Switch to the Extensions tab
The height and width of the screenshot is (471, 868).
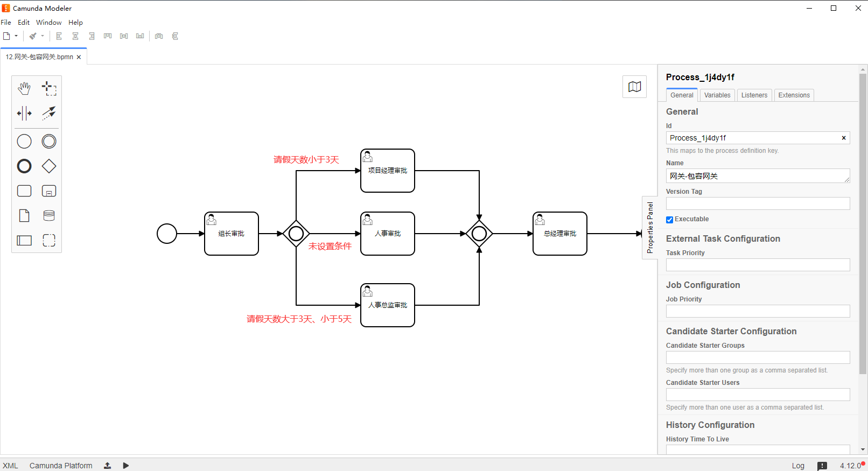794,95
